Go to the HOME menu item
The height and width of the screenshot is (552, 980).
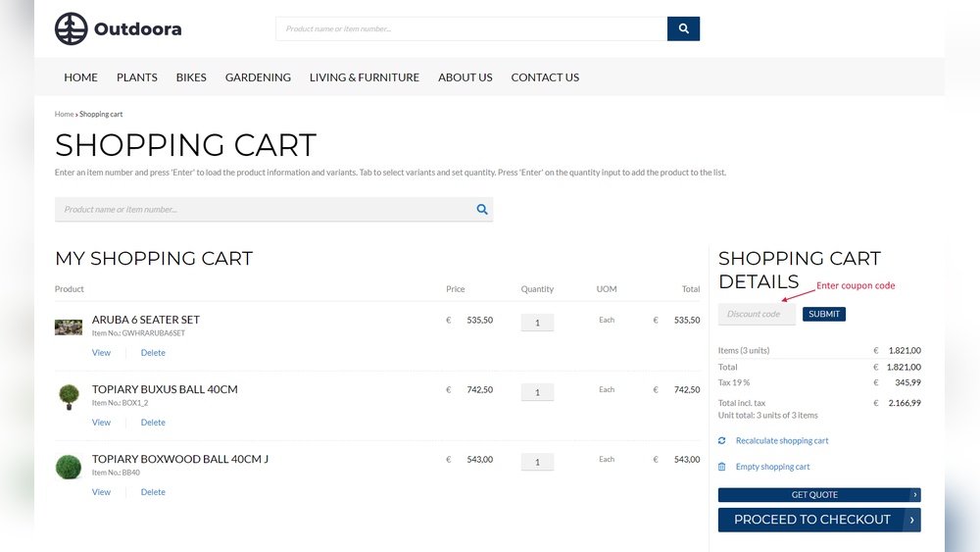coord(80,76)
